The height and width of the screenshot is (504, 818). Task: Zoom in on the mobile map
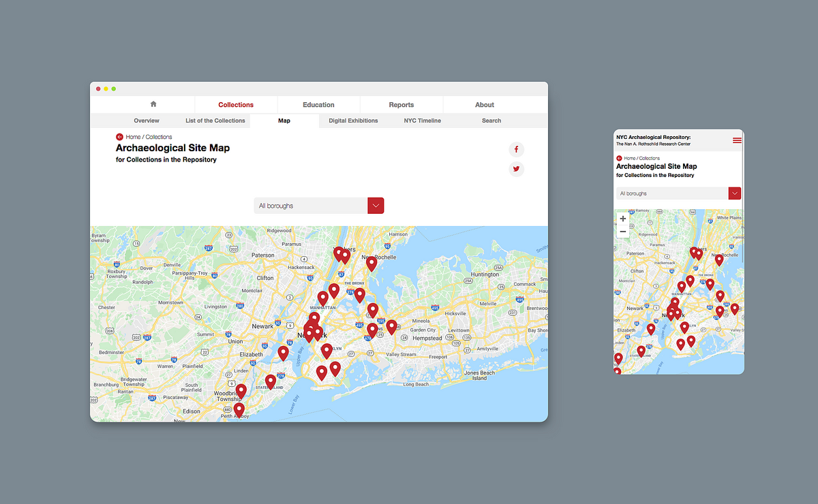pos(622,219)
